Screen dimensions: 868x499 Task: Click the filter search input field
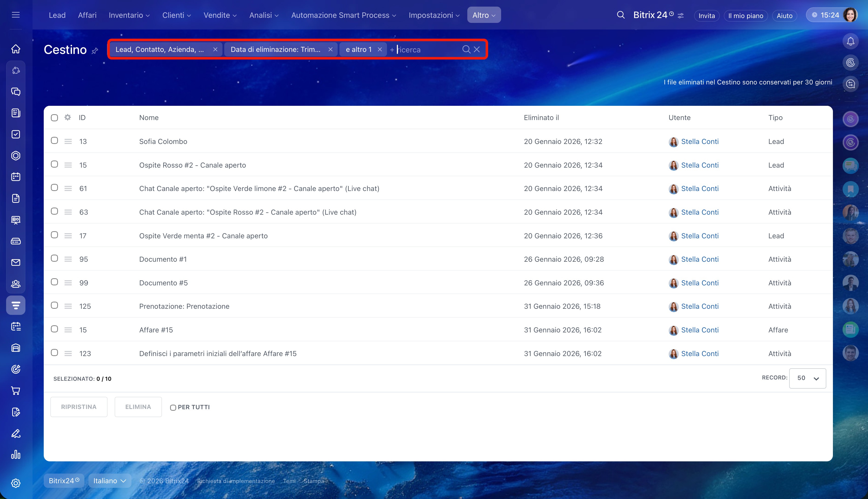[x=426, y=50]
